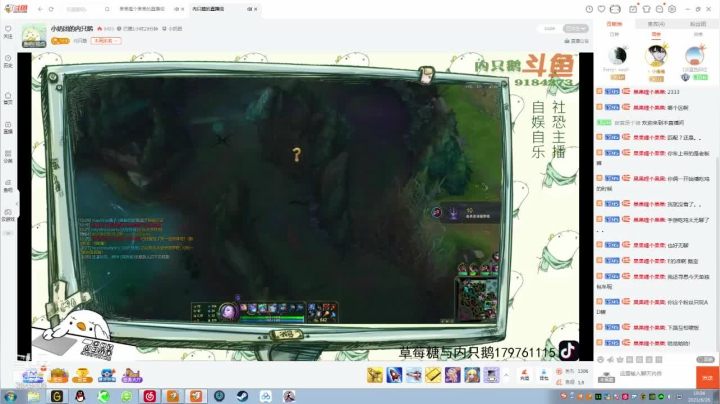
Task: Open the task calendar icon
Action: tap(633, 9)
